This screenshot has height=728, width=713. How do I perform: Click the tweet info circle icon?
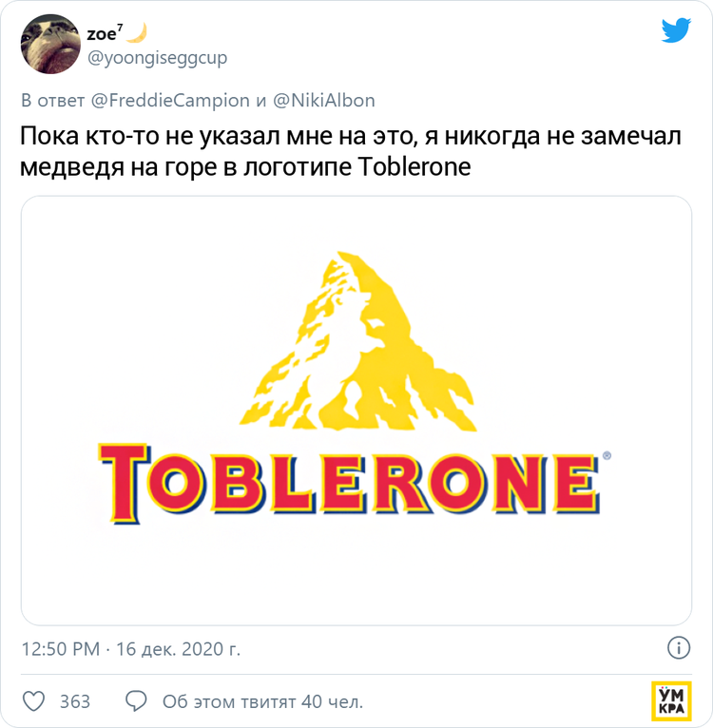(x=679, y=647)
